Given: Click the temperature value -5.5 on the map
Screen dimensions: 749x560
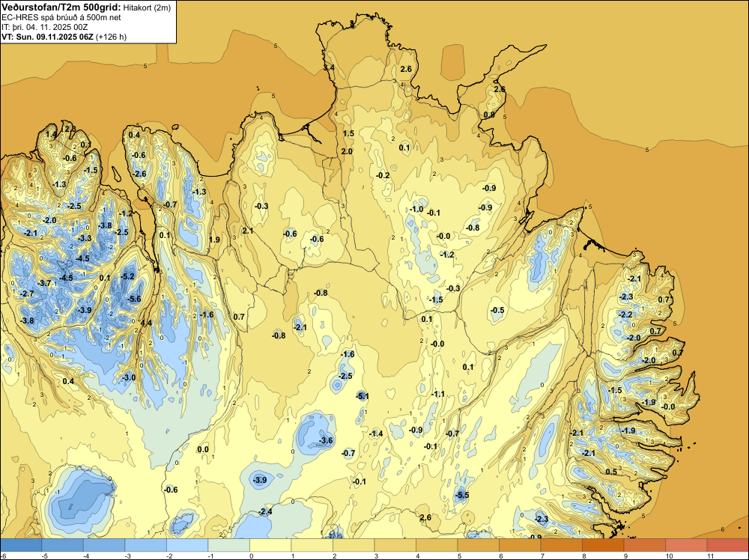Looking at the screenshot, I should tap(462, 495).
